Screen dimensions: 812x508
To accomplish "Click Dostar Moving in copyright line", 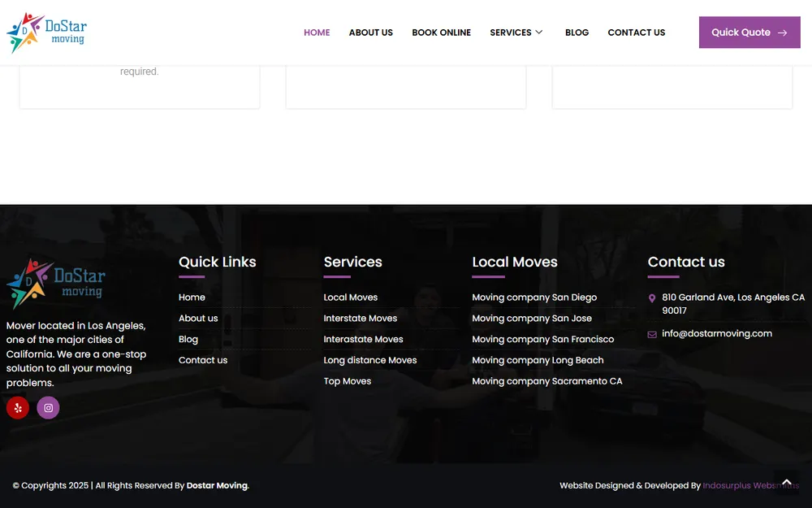I will click(218, 486).
